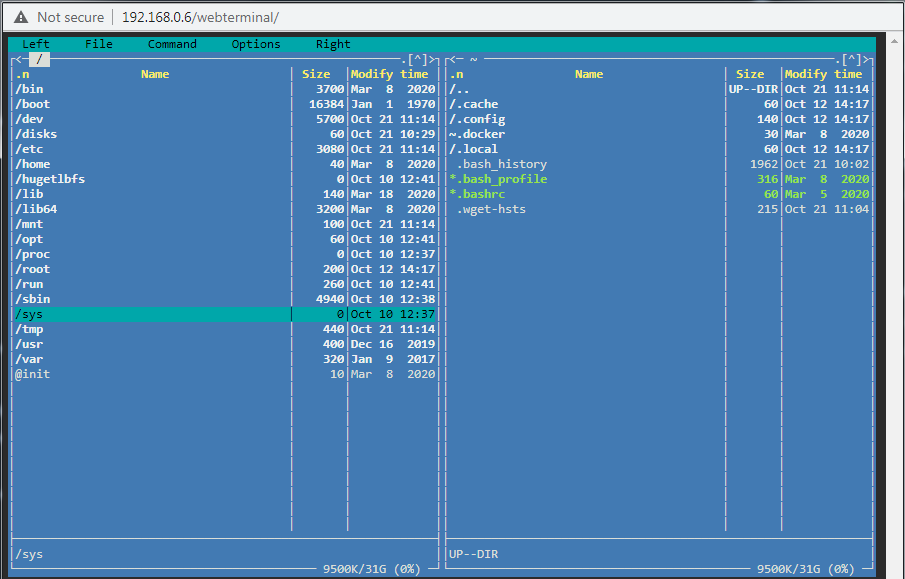Select the /home directory
Image resolution: width=905 pixels, height=579 pixels.
(x=225, y=164)
